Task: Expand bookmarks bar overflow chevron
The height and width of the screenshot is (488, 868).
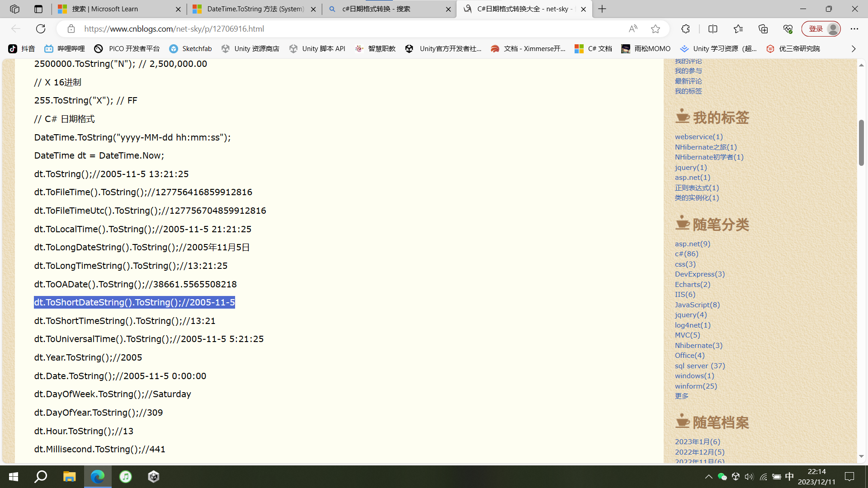Action: pyautogui.click(x=854, y=49)
